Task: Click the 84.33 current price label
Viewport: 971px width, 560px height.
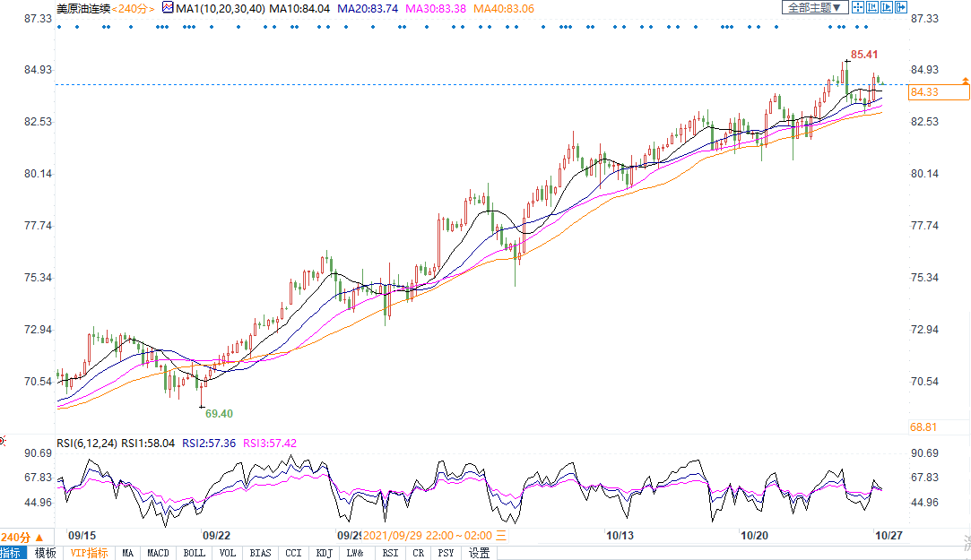Action: [x=923, y=92]
